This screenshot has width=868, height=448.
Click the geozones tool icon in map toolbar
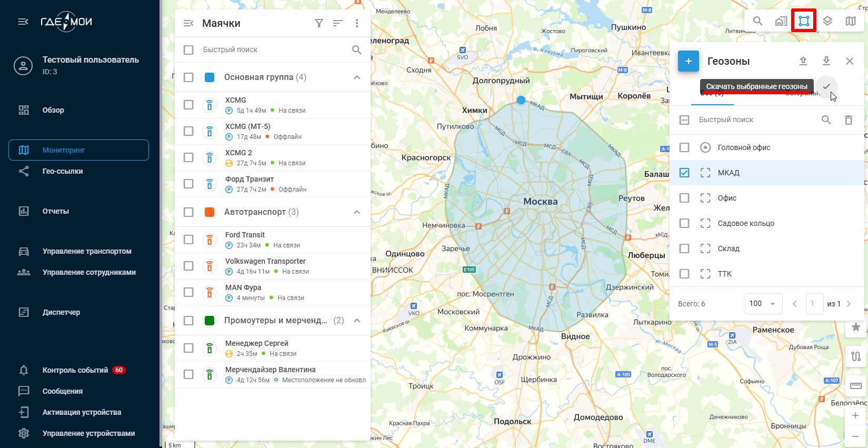[x=804, y=21]
